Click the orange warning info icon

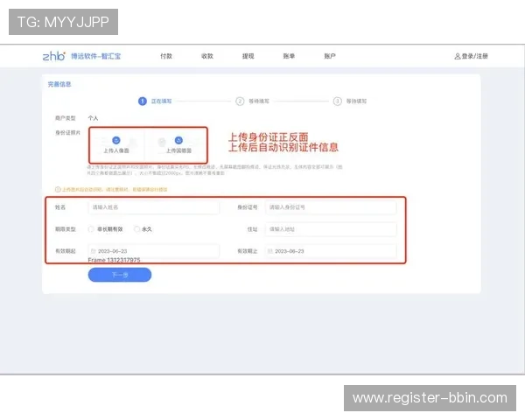[58, 190]
